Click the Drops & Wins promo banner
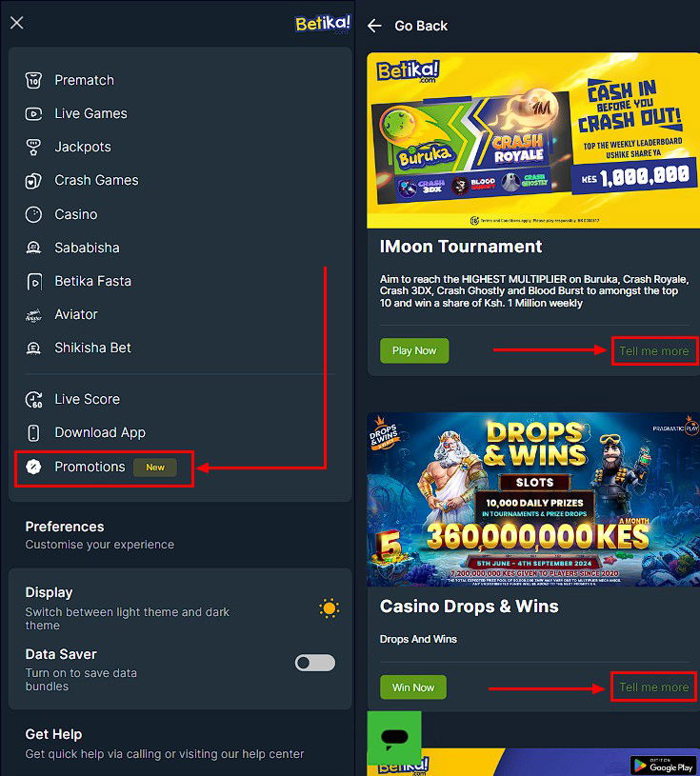Viewport: 700px width, 776px height. (533, 500)
